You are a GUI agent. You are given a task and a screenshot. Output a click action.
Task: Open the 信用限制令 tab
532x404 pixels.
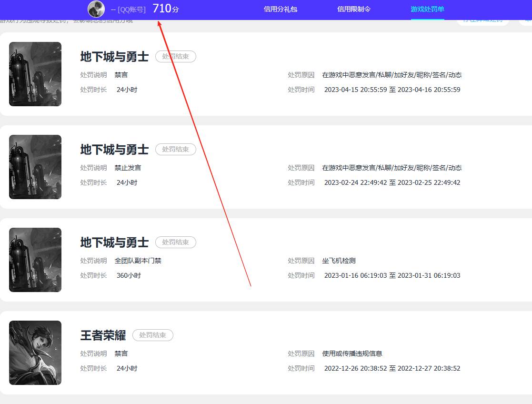(354, 9)
